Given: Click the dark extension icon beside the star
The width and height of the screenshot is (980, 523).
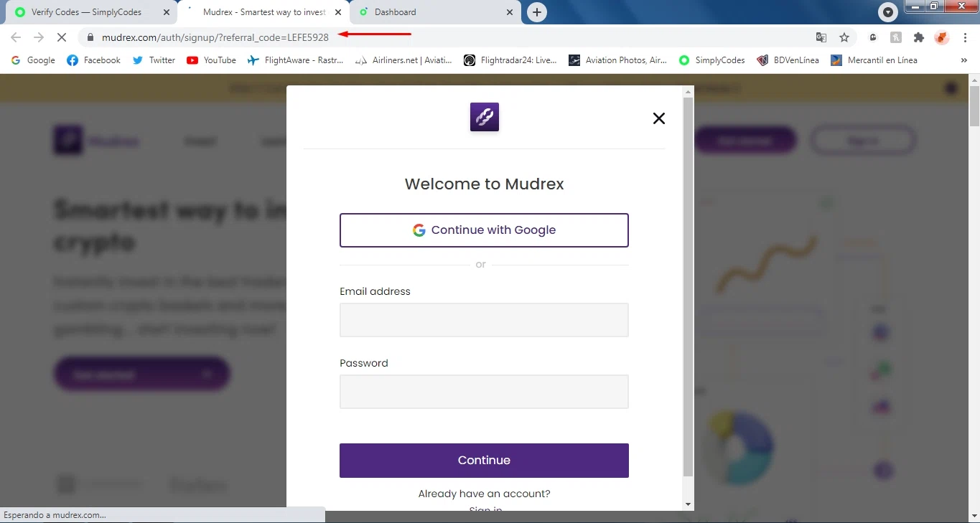Looking at the screenshot, I should (x=873, y=37).
